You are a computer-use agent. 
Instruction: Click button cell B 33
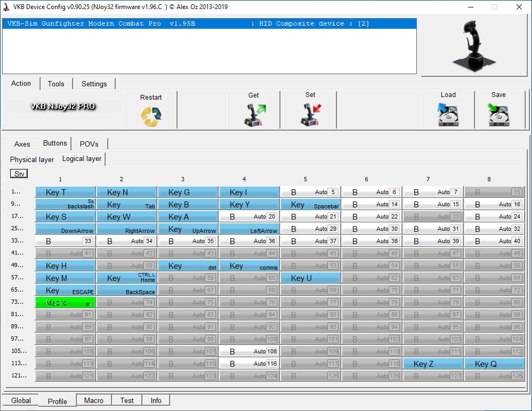pyautogui.click(x=65, y=241)
